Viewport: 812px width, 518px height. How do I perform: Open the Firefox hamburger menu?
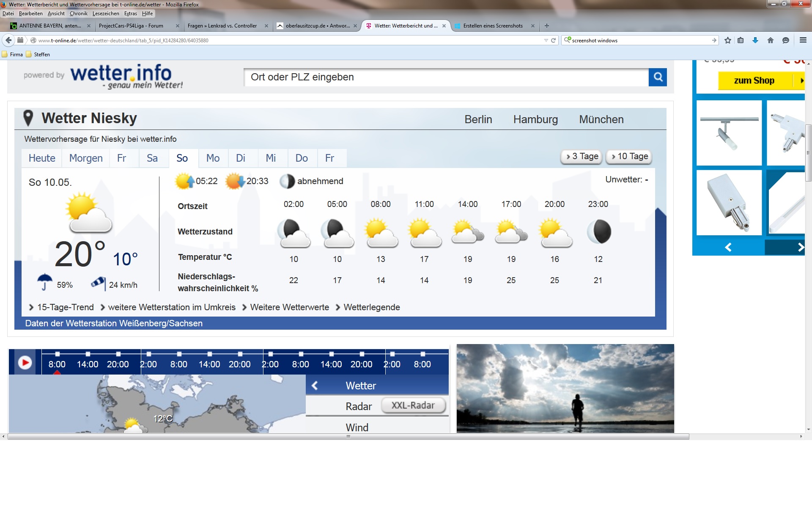click(803, 40)
